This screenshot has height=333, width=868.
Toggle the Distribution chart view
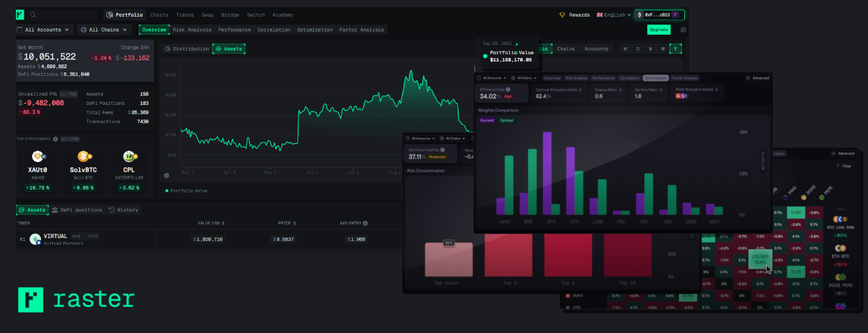186,49
